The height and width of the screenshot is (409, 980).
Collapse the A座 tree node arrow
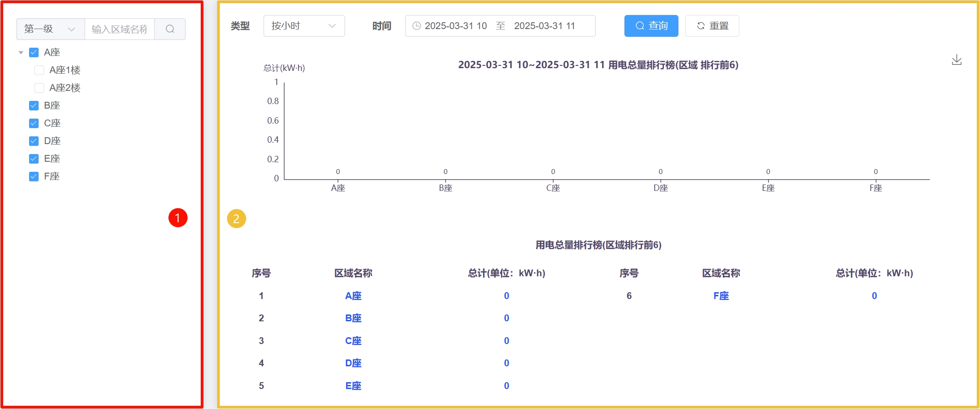pyautogui.click(x=21, y=53)
